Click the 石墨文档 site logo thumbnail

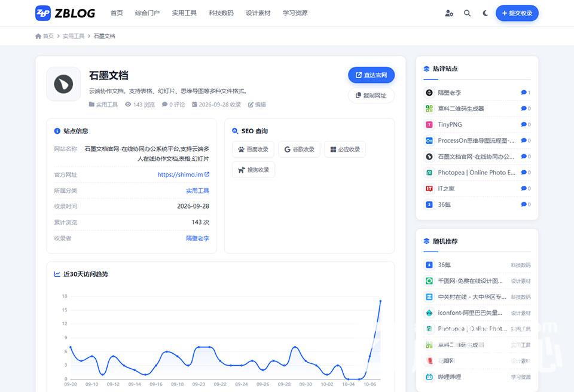[x=63, y=84]
